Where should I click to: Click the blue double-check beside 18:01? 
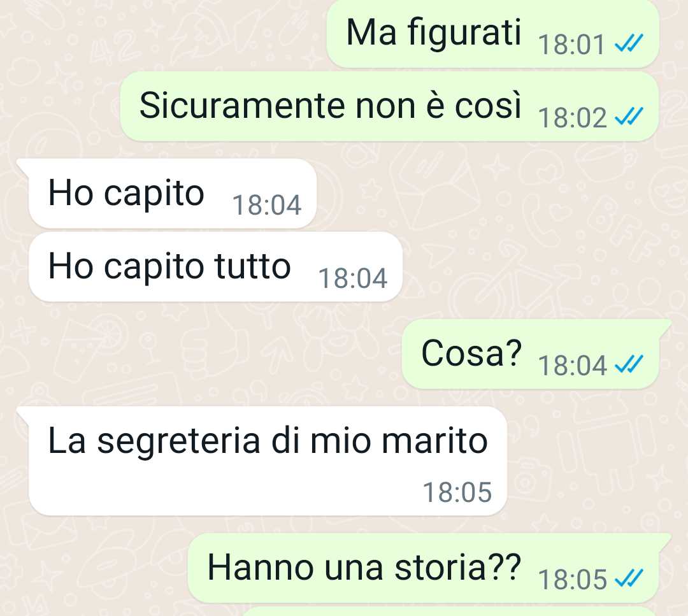pos(629,43)
